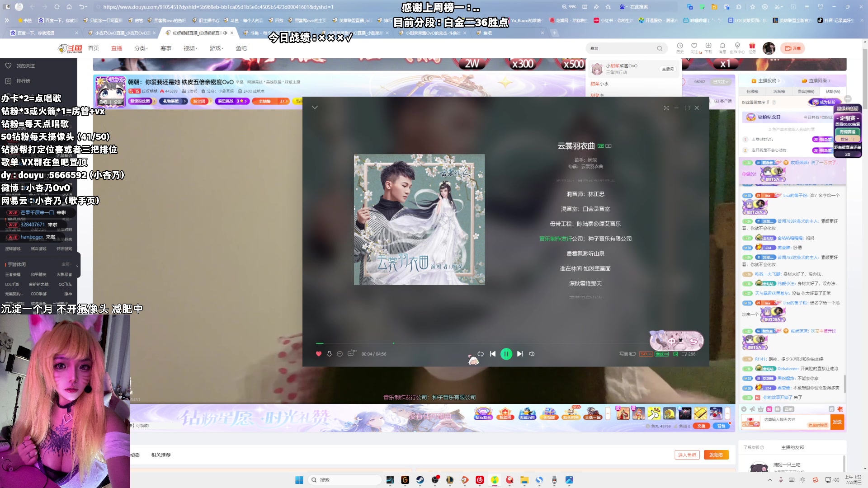Expand the 已关注 follow dropdown
Screen dimensions: 868x488
[721, 82]
